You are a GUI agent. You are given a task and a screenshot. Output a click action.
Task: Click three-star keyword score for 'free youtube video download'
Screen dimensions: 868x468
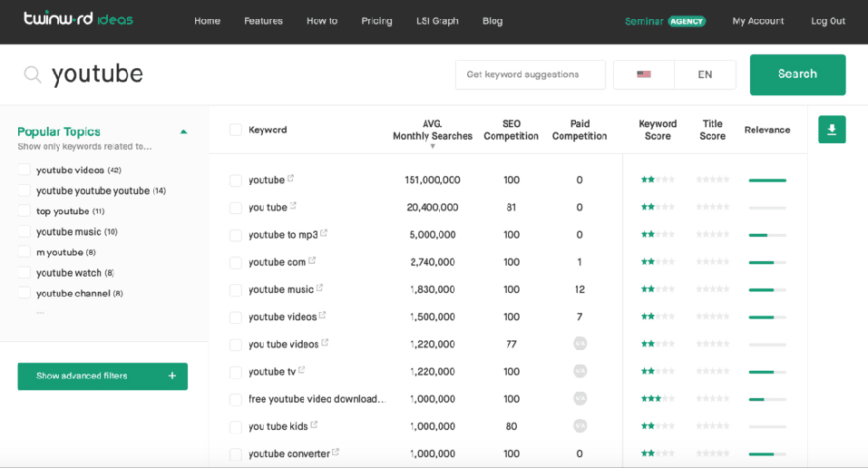(x=658, y=399)
